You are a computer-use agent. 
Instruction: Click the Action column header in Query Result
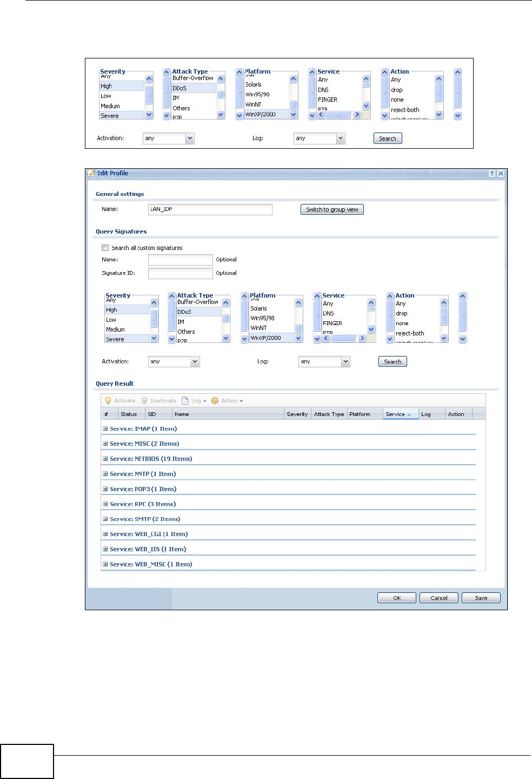coord(458,414)
